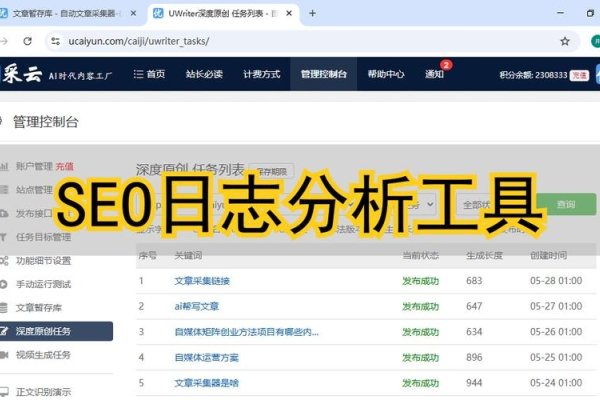Screen dimensions: 600x400
Task: Go to 计费方式 page
Action: coord(262,74)
